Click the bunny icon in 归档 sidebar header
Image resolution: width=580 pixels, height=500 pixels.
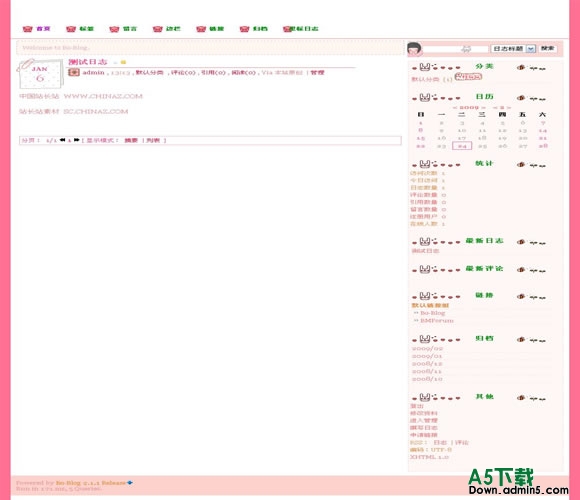point(425,339)
